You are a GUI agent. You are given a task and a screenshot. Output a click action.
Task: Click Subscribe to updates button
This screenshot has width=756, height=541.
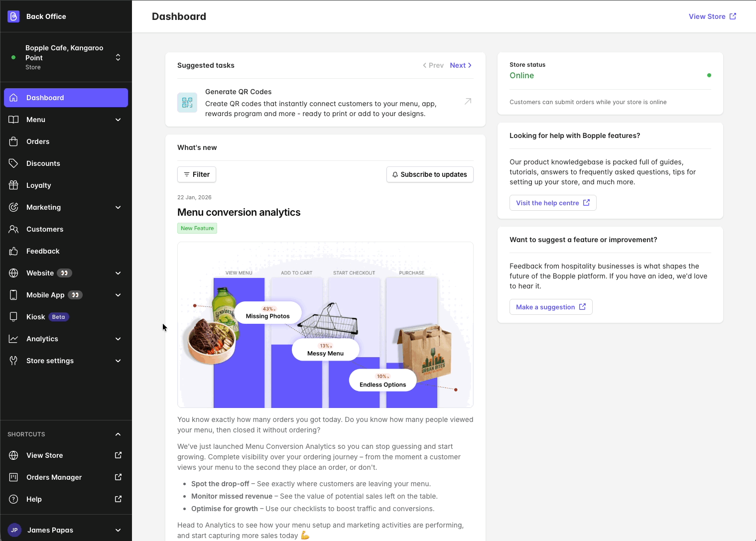(x=430, y=174)
